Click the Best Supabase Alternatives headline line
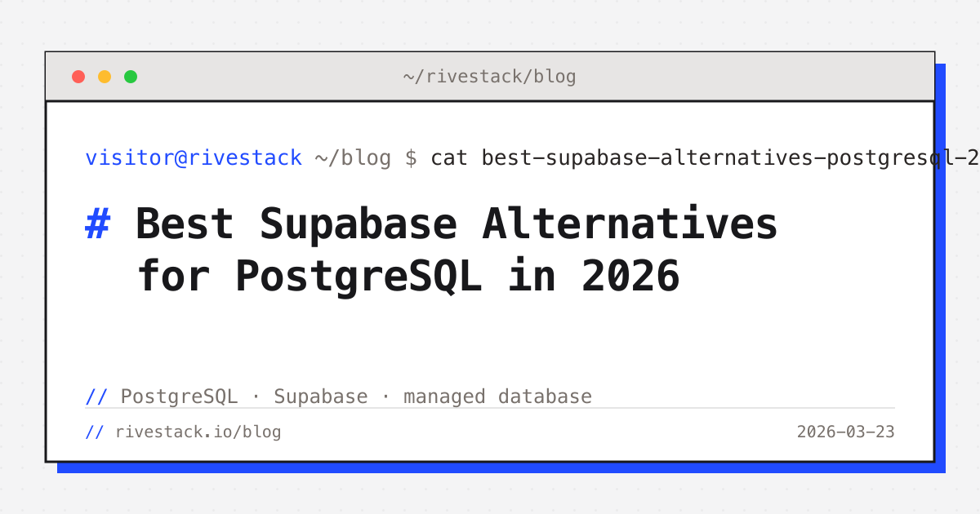Image resolution: width=980 pixels, height=514 pixels. point(457,224)
